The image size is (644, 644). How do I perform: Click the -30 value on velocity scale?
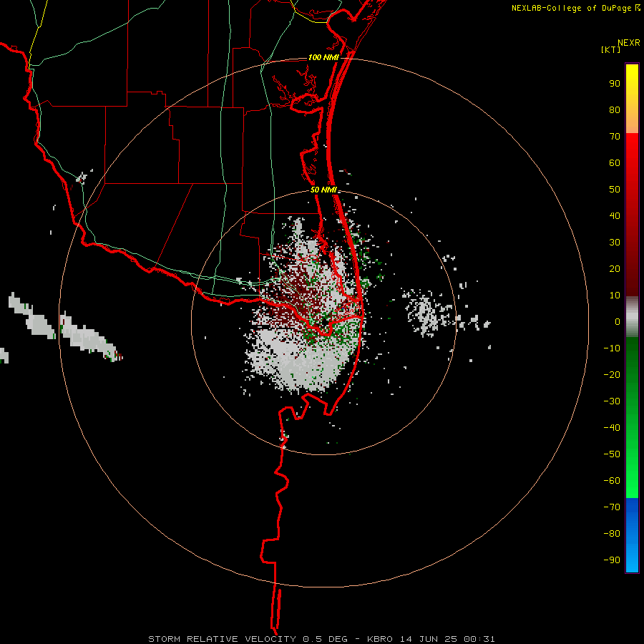612,401
